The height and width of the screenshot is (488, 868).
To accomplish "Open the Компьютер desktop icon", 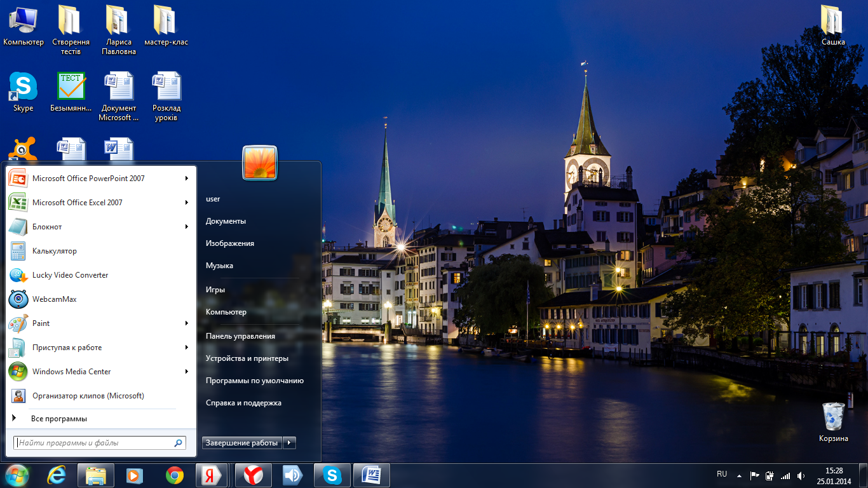I will point(24,25).
